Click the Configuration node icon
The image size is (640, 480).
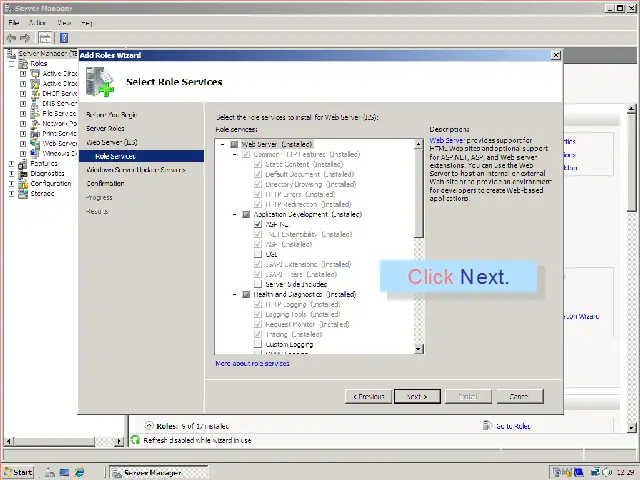click(x=24, y=184)
